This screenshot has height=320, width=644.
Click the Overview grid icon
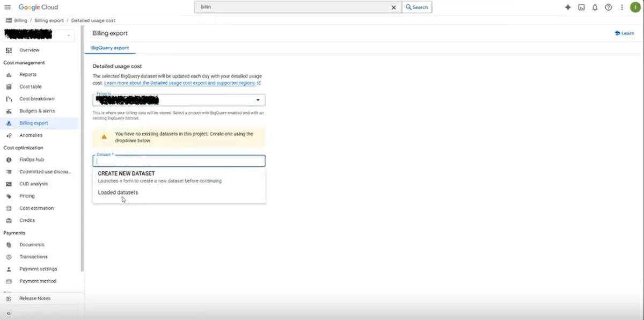[9, 50]
